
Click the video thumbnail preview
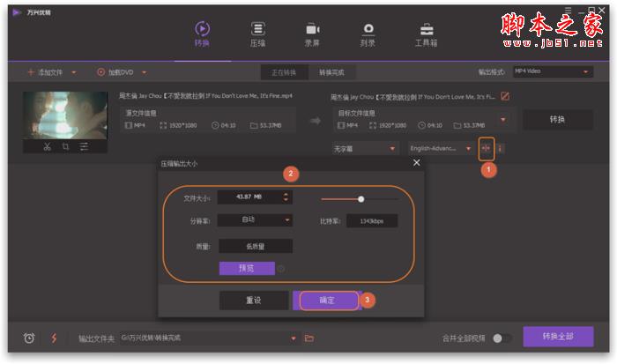pos(65,115)
